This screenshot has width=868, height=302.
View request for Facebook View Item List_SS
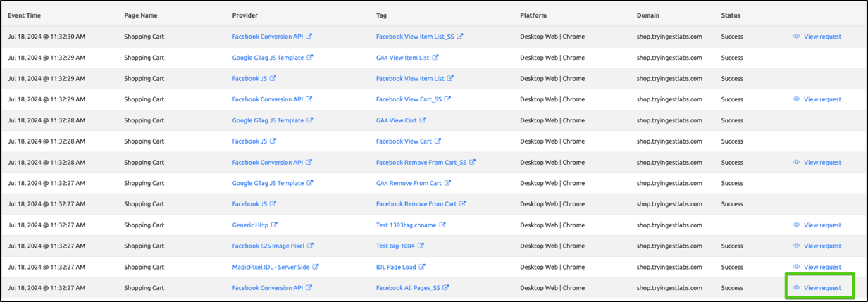pos(821,37)
